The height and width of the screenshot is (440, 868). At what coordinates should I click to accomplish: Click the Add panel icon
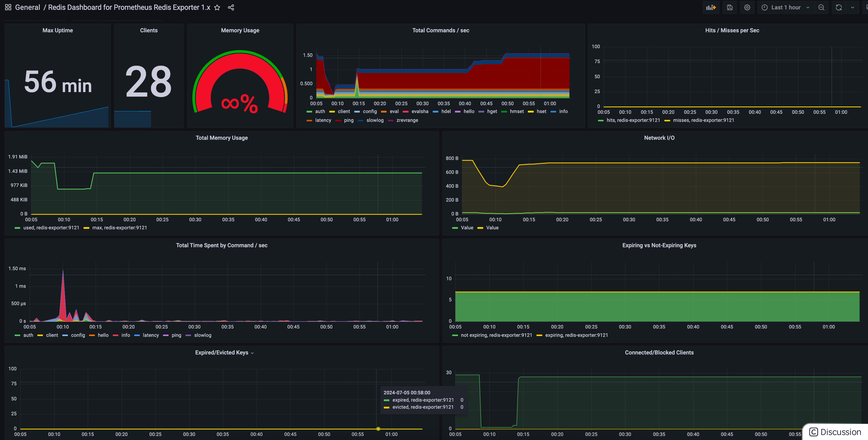[x=711, y=7]
